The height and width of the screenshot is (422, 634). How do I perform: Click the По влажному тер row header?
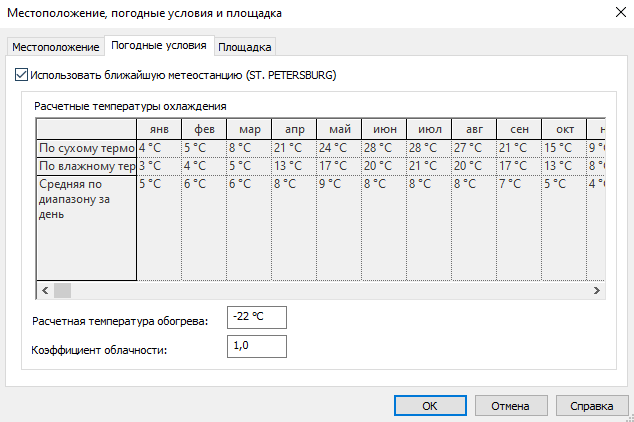click(x=86, y=166)
